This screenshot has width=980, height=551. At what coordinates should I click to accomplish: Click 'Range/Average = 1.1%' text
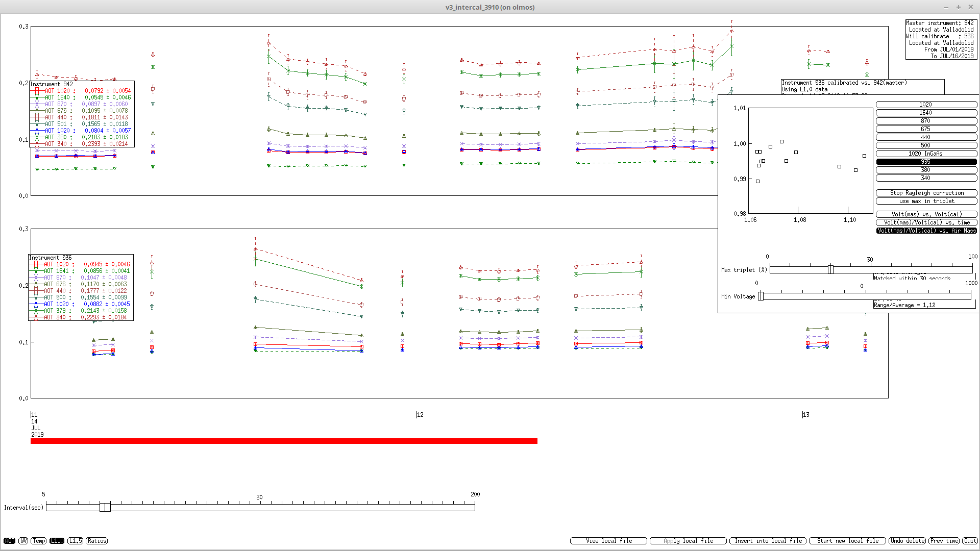[x=904, y=305]
